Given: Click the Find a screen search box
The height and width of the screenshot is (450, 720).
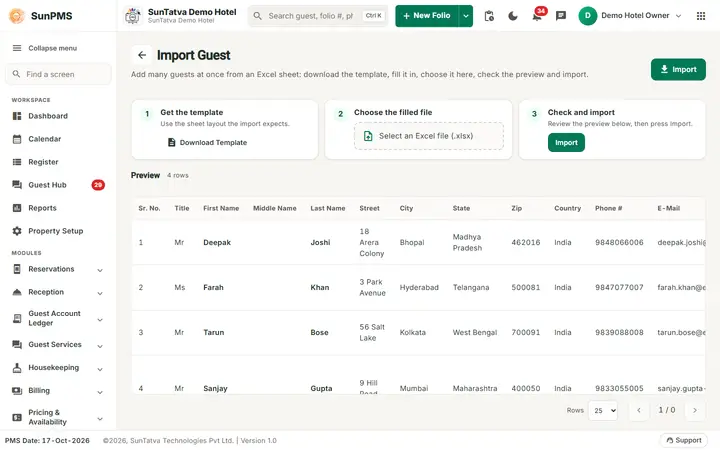Looking at the screenshot, I should coord(58,74).
